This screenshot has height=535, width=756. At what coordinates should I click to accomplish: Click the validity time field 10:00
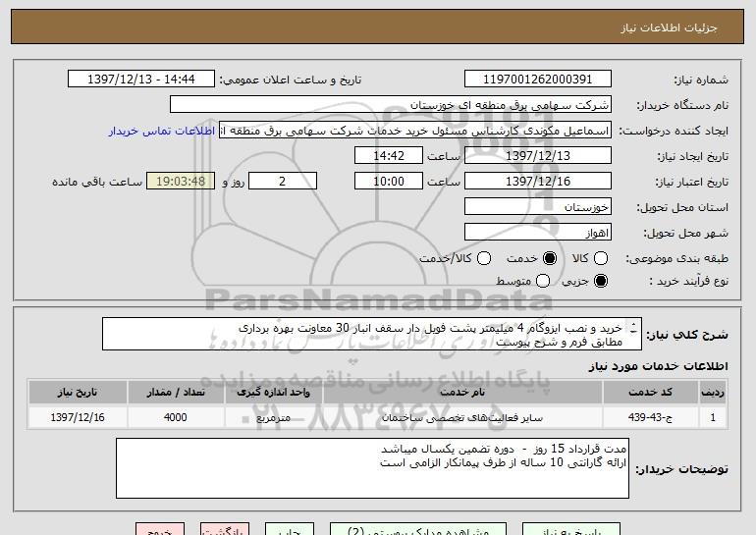click(389, 182)
